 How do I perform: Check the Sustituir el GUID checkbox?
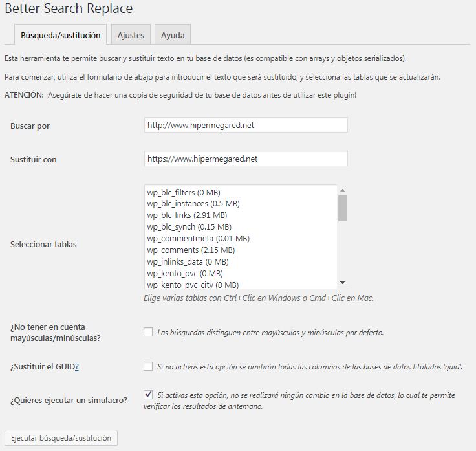[148, 366]
